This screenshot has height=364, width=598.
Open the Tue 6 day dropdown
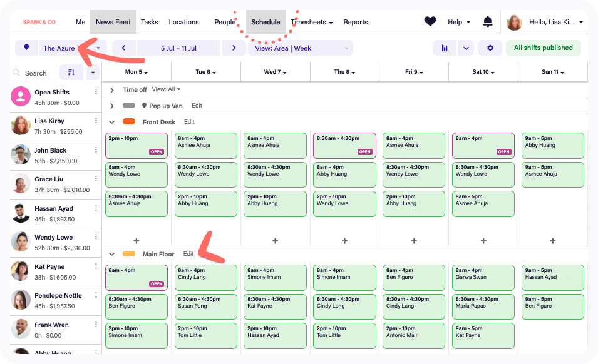pyautogui.click(x=205, y=72)
